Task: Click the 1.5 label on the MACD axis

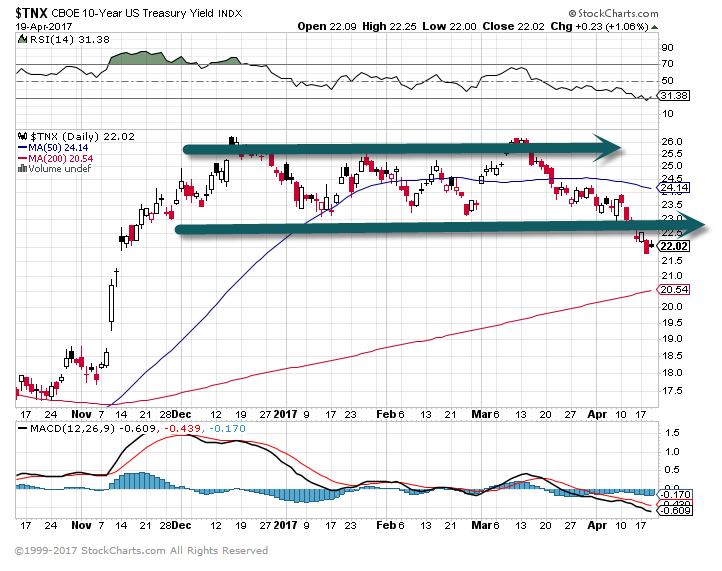Action: (672, 433)
